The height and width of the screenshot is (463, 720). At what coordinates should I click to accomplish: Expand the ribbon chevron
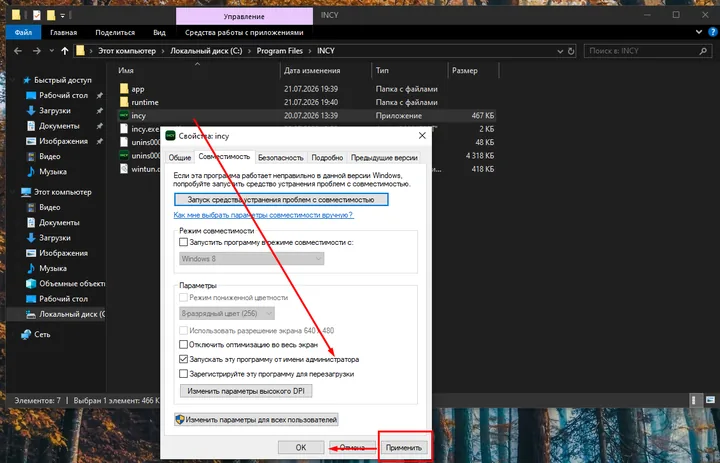699,32
